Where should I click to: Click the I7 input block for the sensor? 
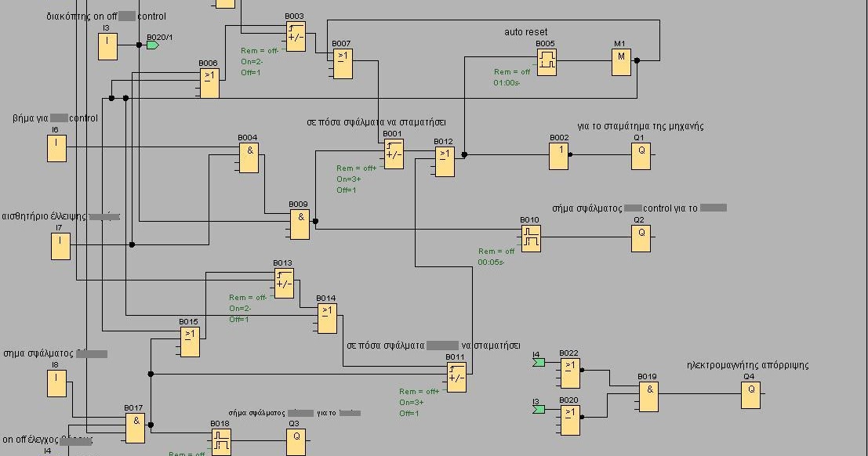tap(60, 244)
